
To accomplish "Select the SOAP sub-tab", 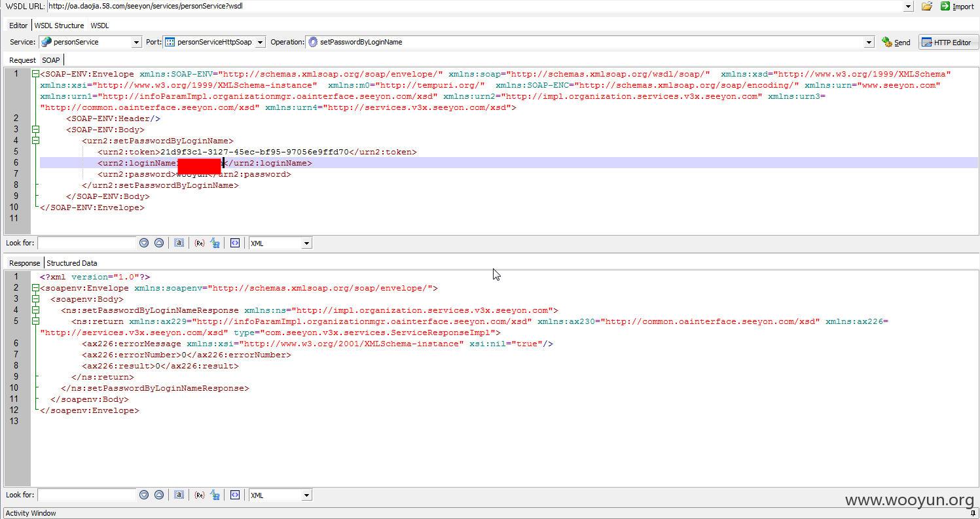I will coord(51,60).
